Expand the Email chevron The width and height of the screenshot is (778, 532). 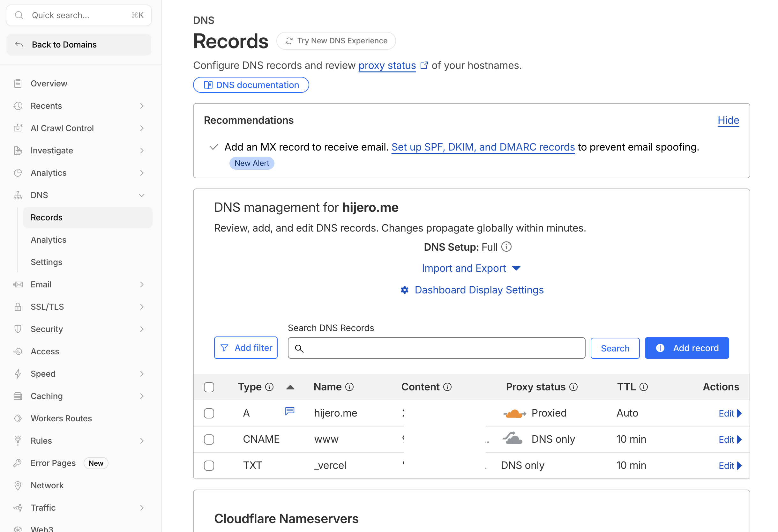click(142, 284)
